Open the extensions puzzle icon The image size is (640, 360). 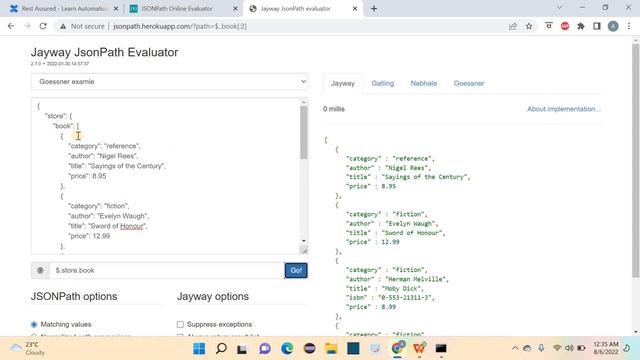[x=581, y=26]
